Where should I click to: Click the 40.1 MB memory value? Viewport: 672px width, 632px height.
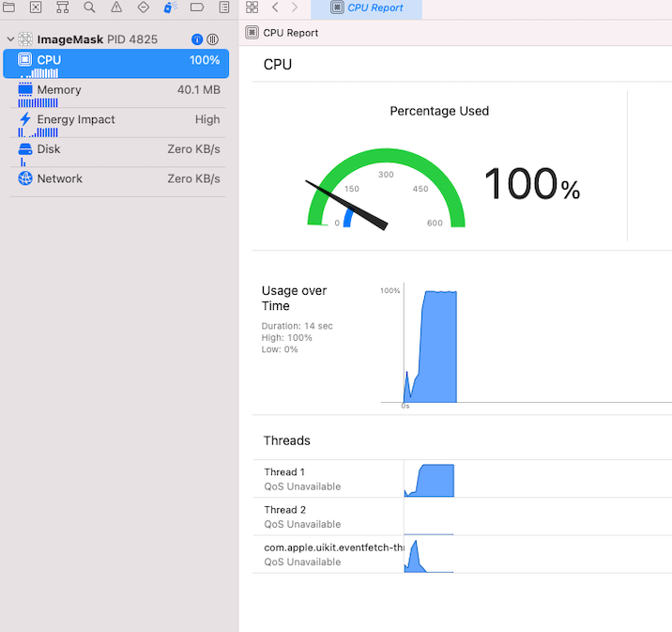199,89
